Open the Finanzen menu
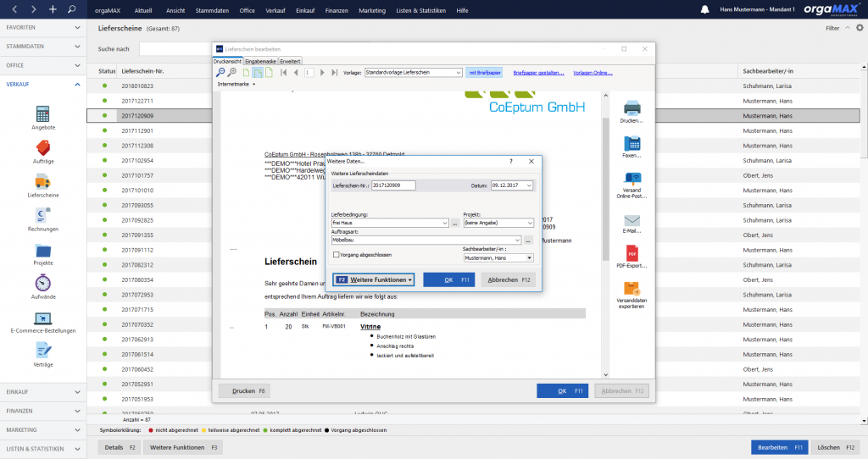 pyautogui.click(x=337, y=10)
